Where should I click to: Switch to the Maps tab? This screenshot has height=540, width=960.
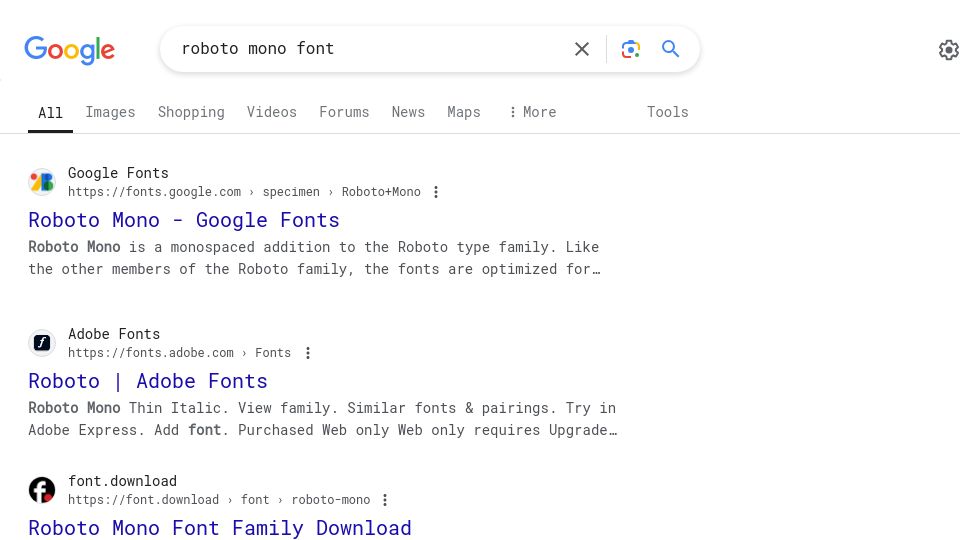(464, 112)
